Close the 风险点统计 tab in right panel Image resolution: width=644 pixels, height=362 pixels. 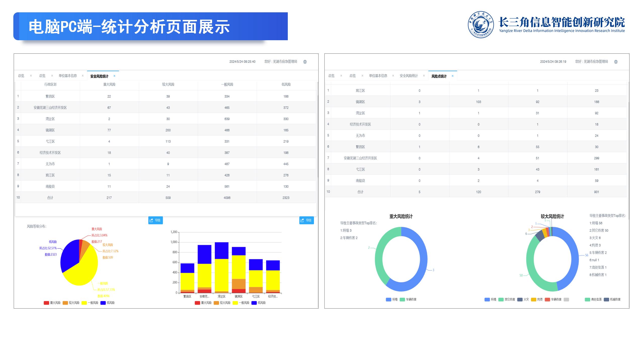453,76
